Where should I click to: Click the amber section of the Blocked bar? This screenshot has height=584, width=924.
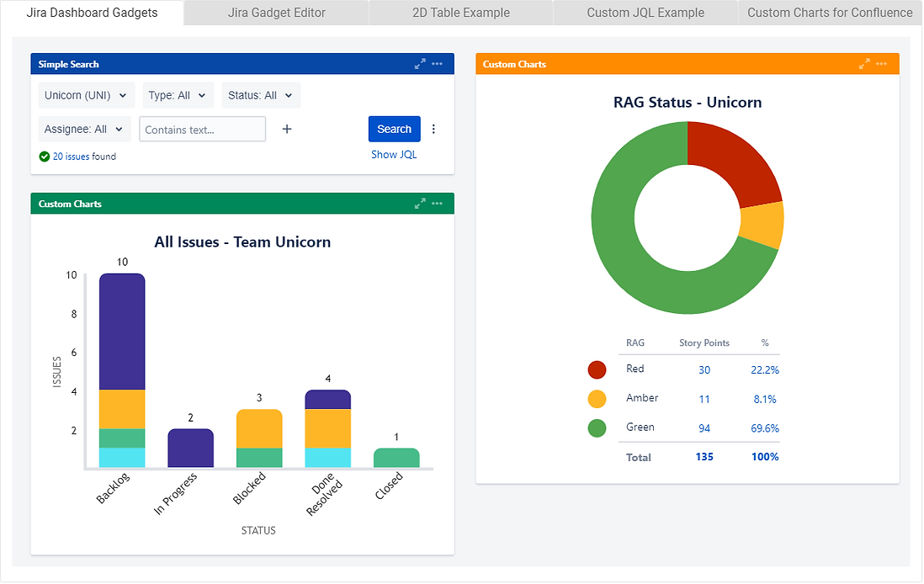(x=259, y=428)
